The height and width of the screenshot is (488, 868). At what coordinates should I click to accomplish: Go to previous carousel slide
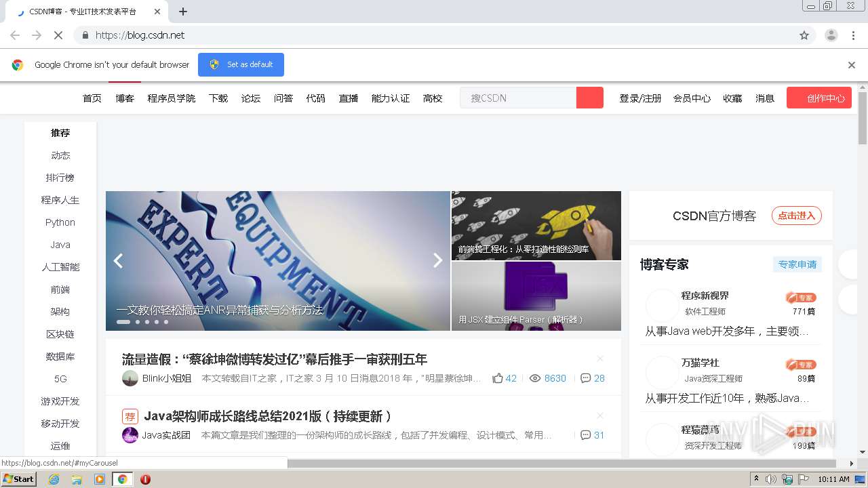pyautogui.click(x=118, y=261)
